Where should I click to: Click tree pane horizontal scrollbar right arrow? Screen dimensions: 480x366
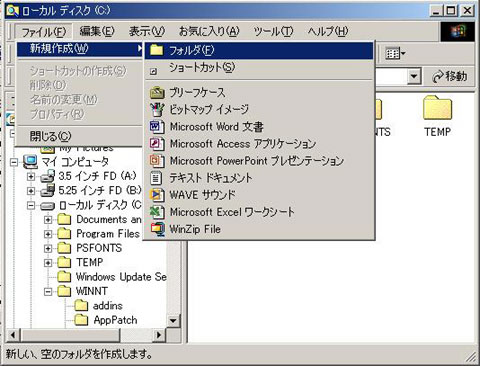tap(159, 335)
